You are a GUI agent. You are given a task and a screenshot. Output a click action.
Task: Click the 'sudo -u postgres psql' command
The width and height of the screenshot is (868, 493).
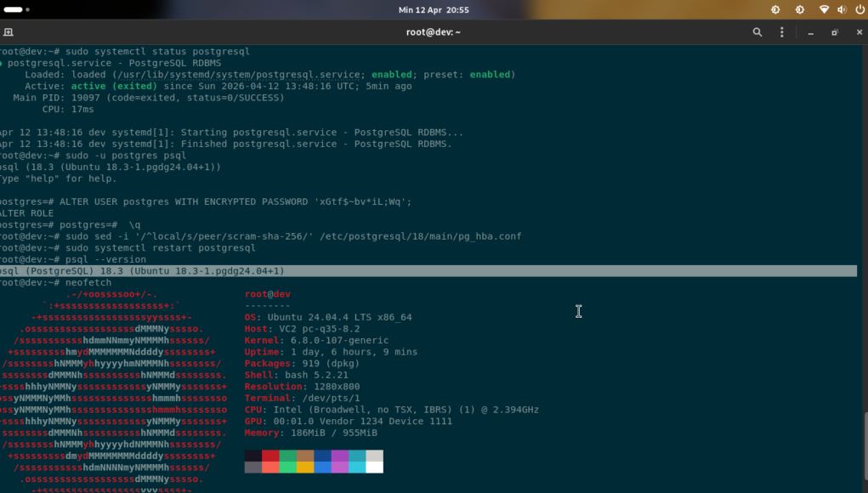[126, 156]
